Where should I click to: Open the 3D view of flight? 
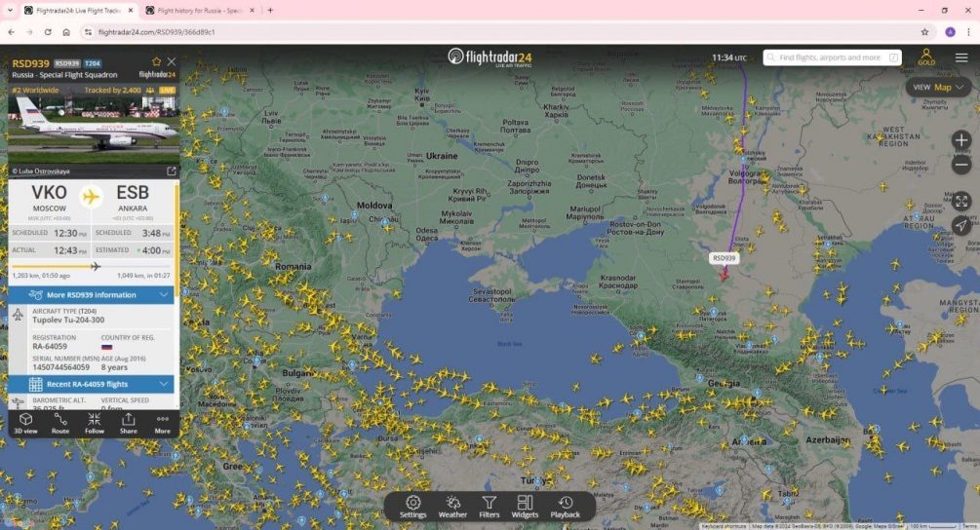tap(25, 423)
